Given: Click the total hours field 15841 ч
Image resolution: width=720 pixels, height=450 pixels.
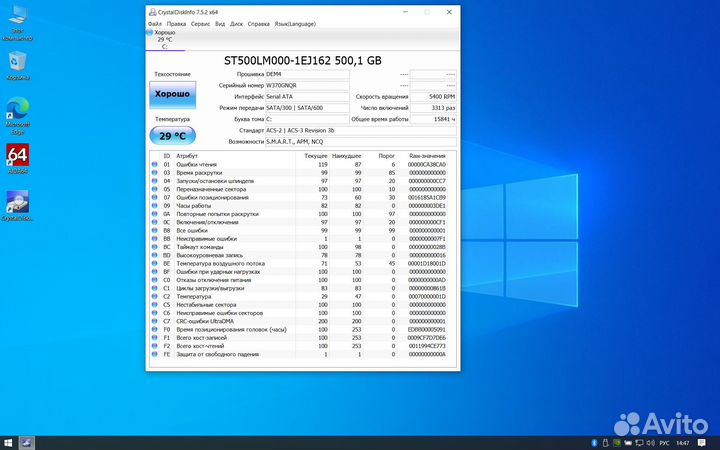Looking at the screenshot, I should coord(433,119).
